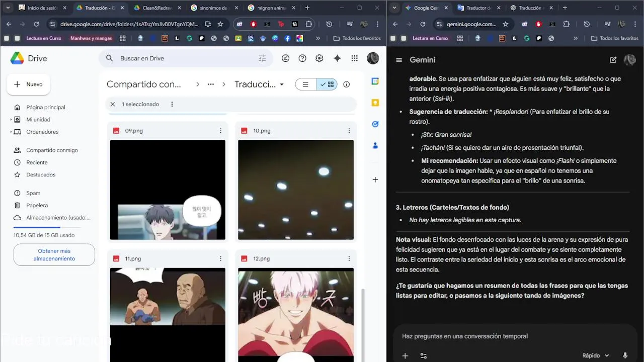The width and height of the screenshot is (644, 362).
Task: Show hidden bookmarks chevron in Gemini window
Action: [x=576, y=38]
